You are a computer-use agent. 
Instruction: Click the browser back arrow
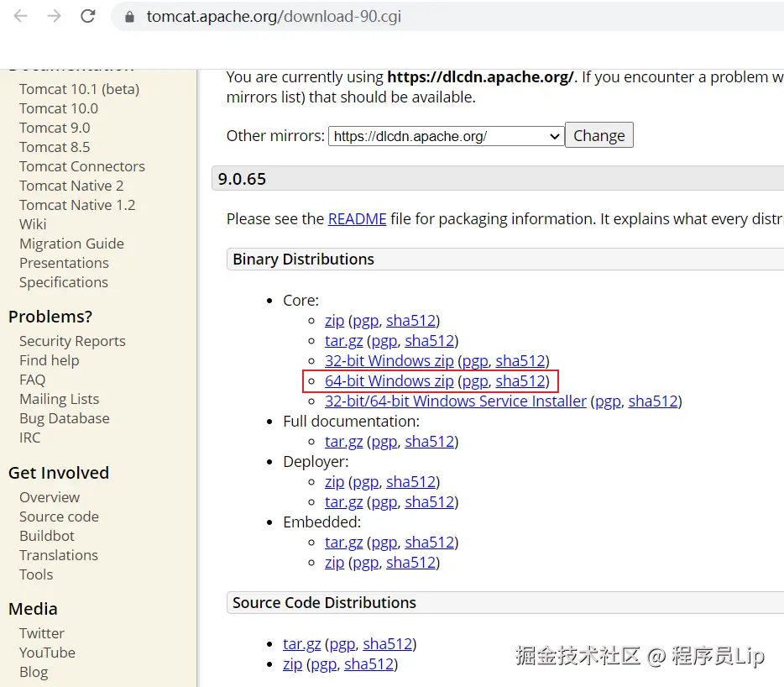[20, 17]
